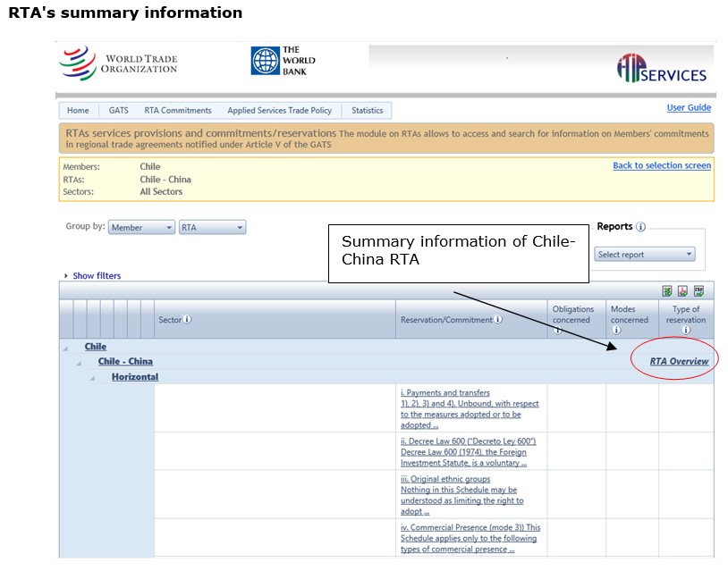Click the 'All Sectors' value text

point(161,191)
